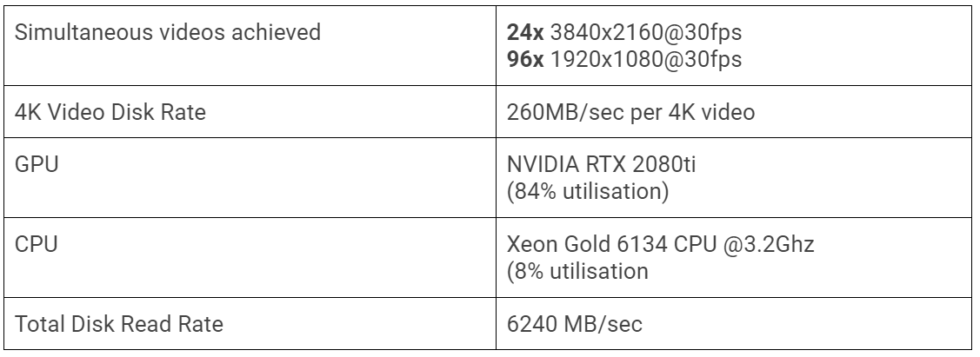This screenshot has height=357, width=980.
Task: Click the 'Xeon Gold 6134 CPU @3.2Ghz' text
Action: [661, 244]
